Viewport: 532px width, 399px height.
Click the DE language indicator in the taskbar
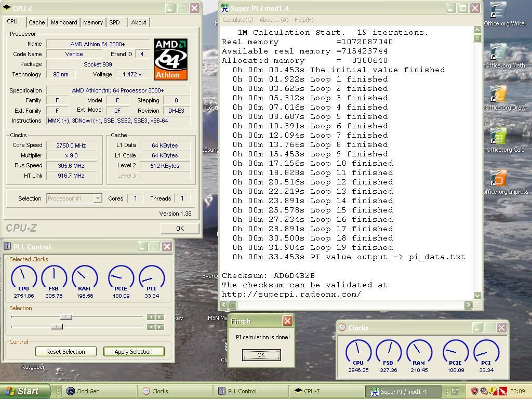(x=455, y=391)
